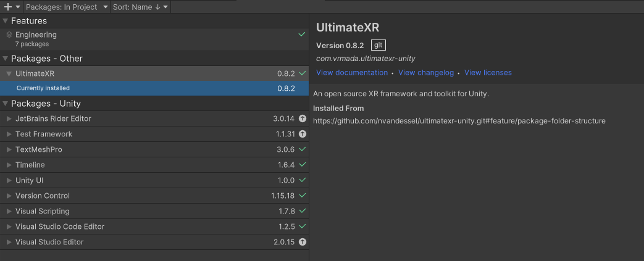Open the Sort: Name dropdown

[140, 7]
